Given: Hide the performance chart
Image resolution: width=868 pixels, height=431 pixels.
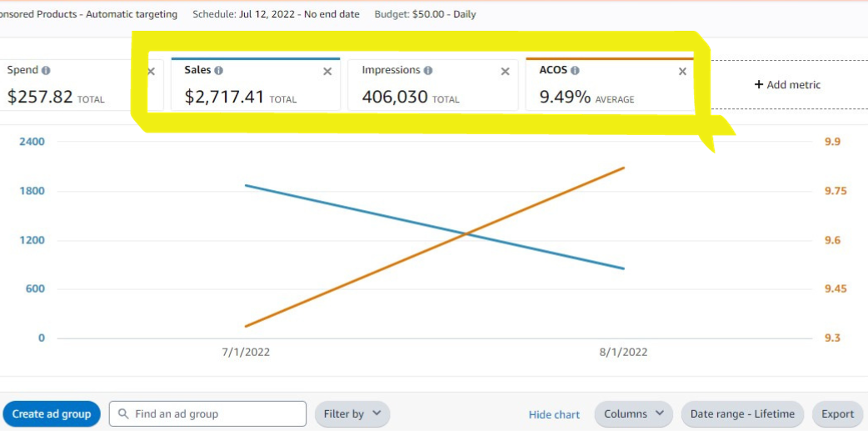Looking at the screenshot, I should (554, 414).
